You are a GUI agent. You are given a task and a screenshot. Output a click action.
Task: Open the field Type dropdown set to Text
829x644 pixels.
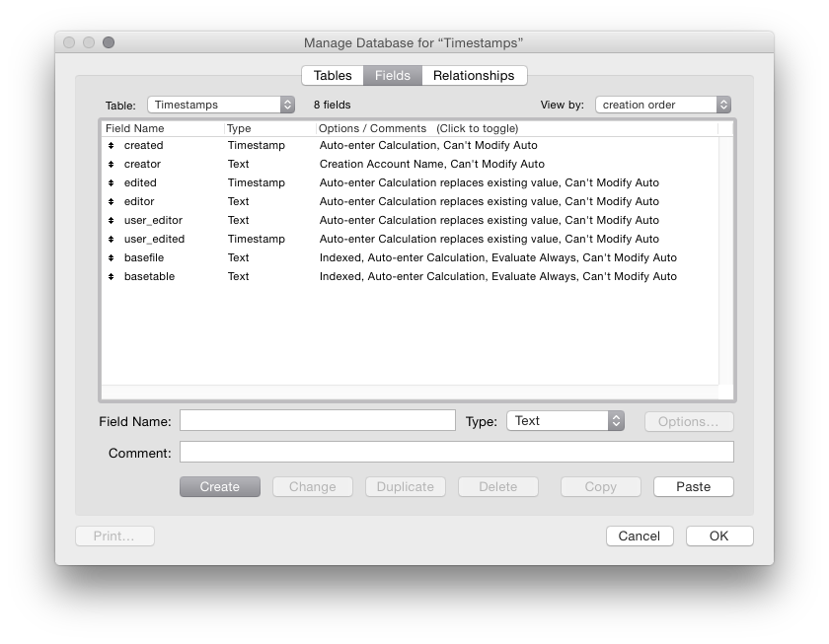click(x=565, y=421)
